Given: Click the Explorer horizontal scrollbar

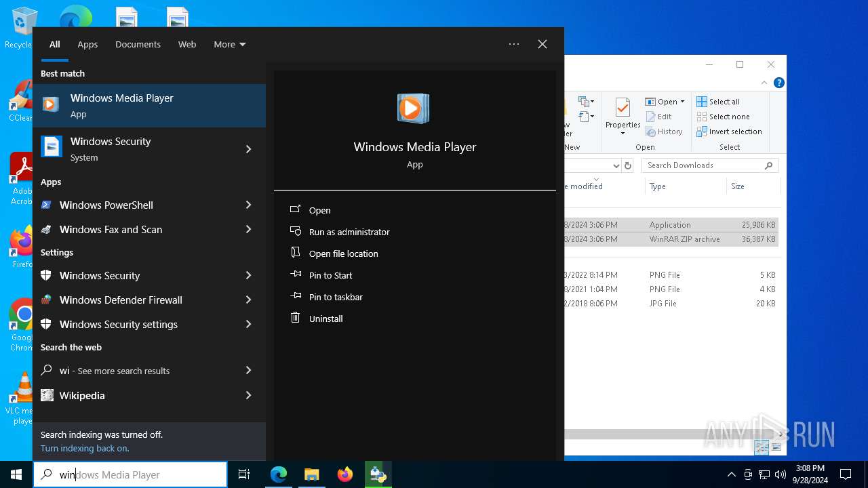Looking at the screenshot, I should click(671, 434).
